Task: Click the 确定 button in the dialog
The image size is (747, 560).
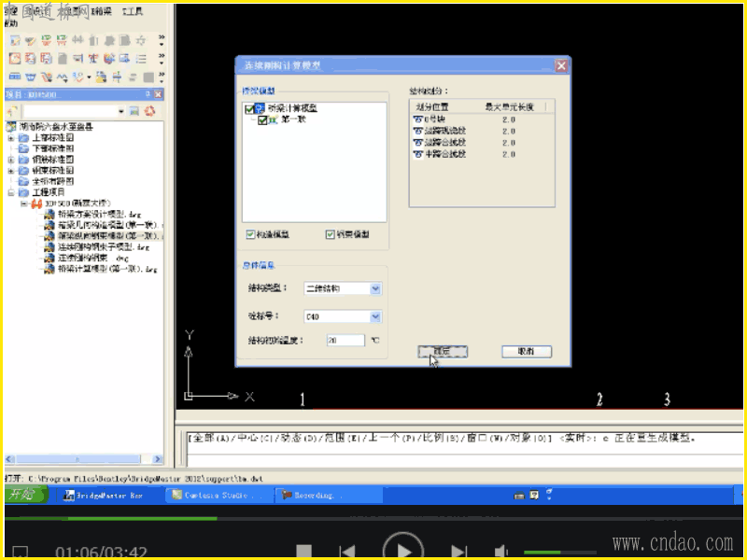Action: coord(443,352)
